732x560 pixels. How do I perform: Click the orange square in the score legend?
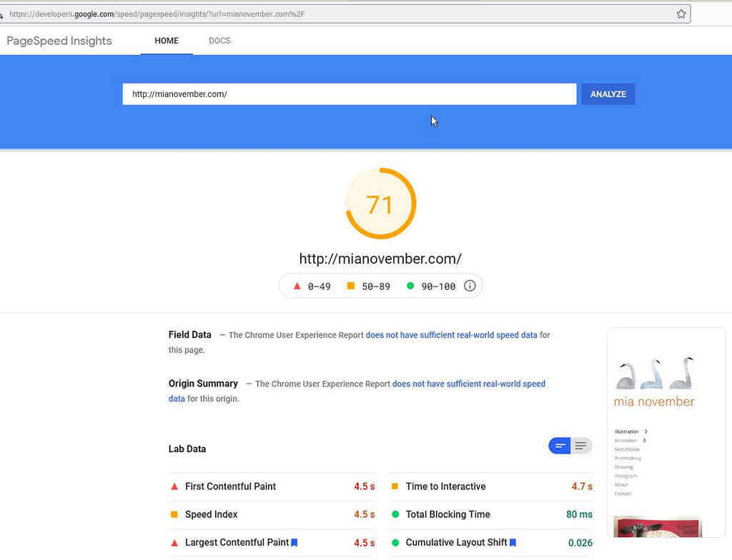click(x=350, y=286)
